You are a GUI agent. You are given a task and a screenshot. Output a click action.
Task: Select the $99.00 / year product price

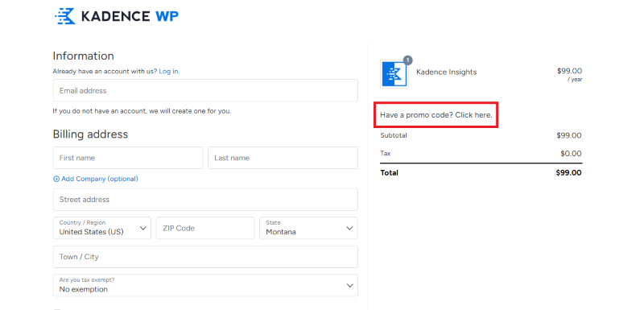pyautogui.click(x=569, y=75)
